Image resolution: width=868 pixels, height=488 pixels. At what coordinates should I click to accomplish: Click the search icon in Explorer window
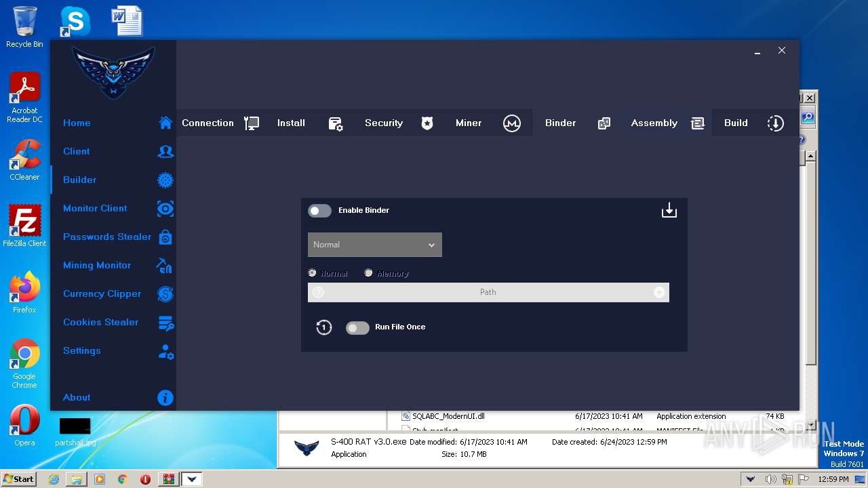[x=807, y=117]
